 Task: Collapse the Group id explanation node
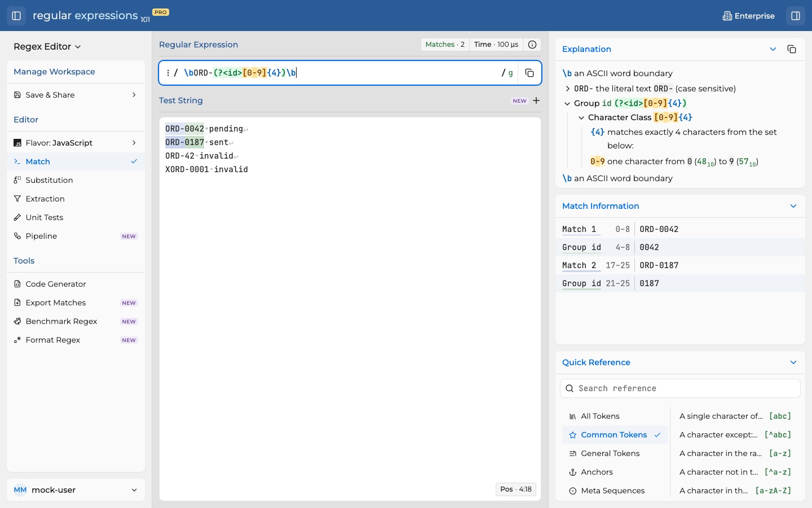pos(567,103)
